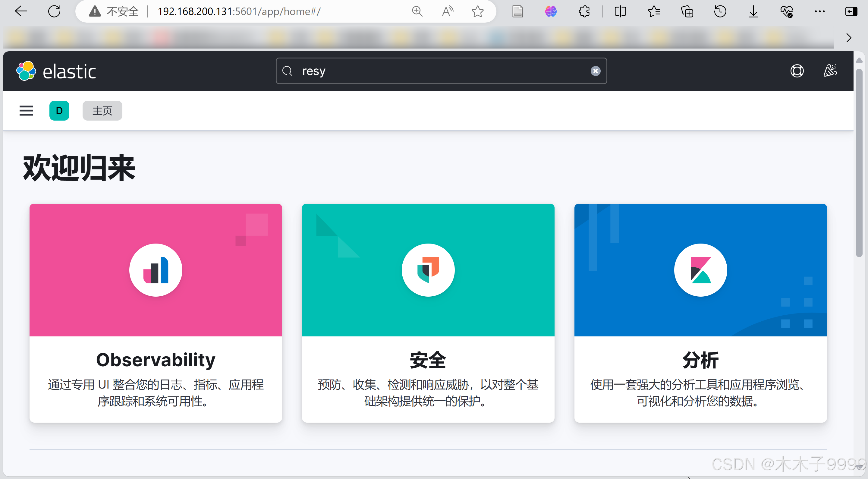Expand bookmarks overflow chevron
Screen dimensions: 868x479
pos(849,37)
